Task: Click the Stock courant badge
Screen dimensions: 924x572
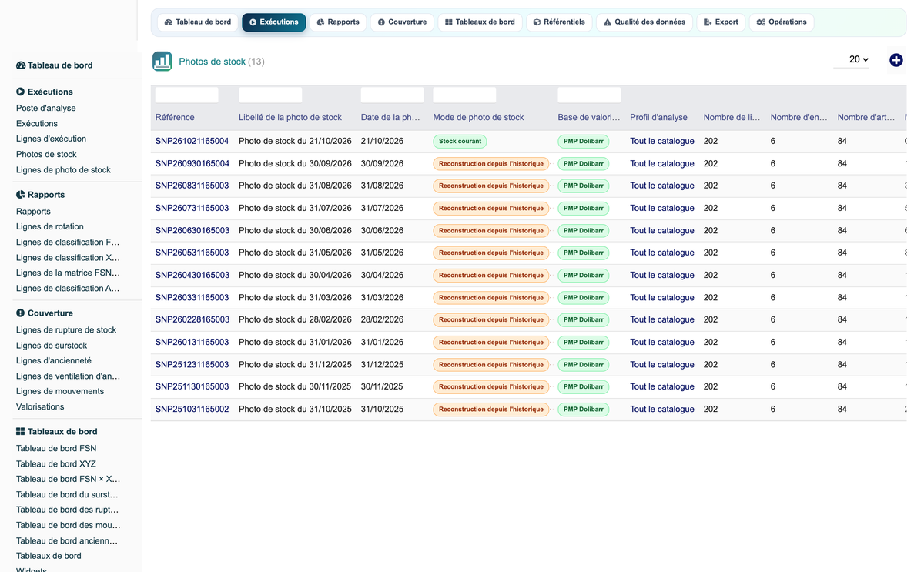Action: point(460,142)
